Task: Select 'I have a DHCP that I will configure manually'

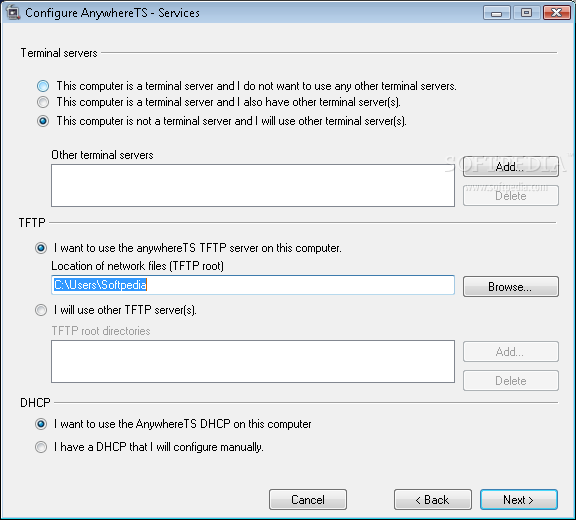Action: coord(41,447)
